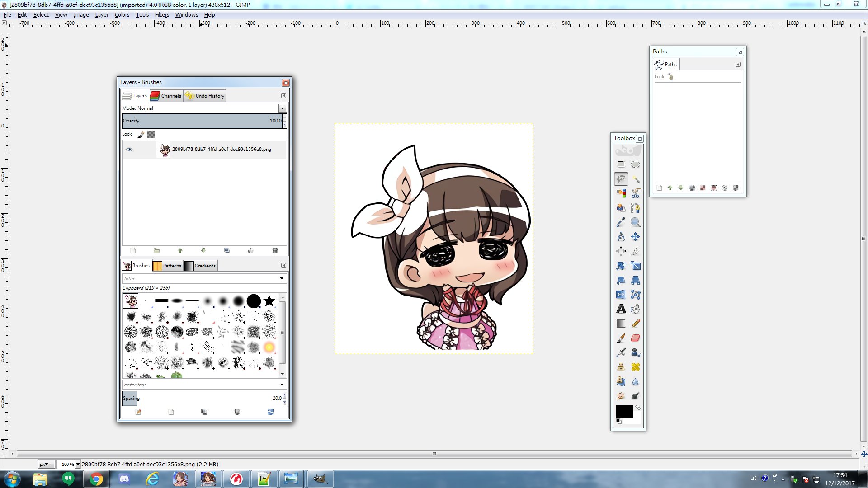Viewport: 868px width, 488px height.
Task: Open Chrome from Windows taskbar
Action: tap(96, 479)
